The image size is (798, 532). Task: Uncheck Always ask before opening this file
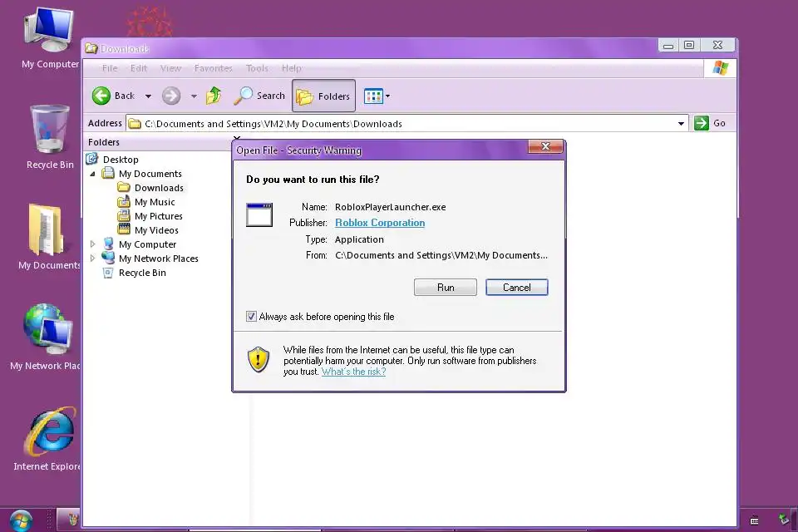(x=251, y=316)
